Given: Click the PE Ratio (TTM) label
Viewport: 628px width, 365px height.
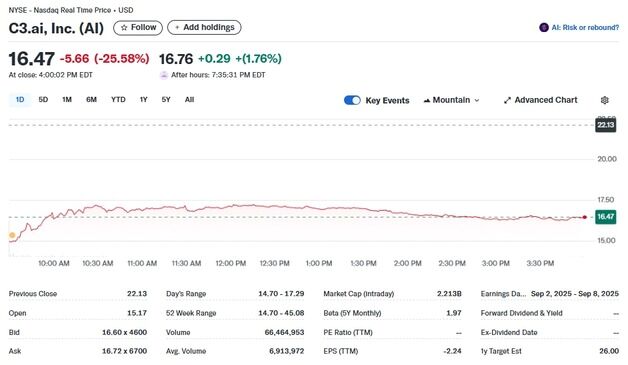Looking at the screenshot, I should (348, 332).
